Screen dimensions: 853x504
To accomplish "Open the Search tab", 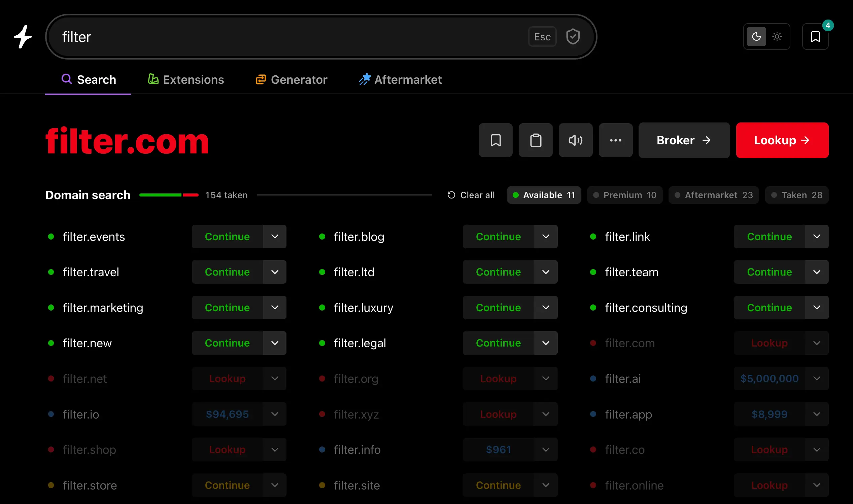I will tap(88, 80).
